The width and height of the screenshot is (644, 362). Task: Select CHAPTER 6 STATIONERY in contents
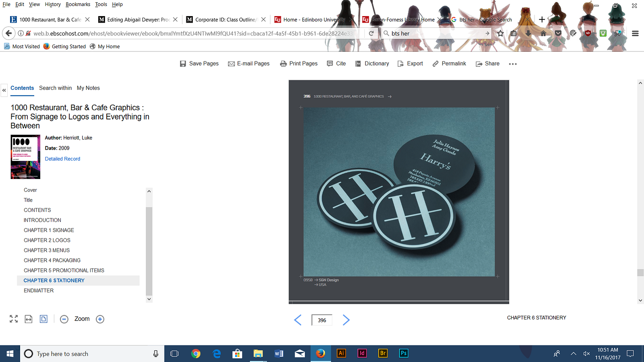coord(54,280)
